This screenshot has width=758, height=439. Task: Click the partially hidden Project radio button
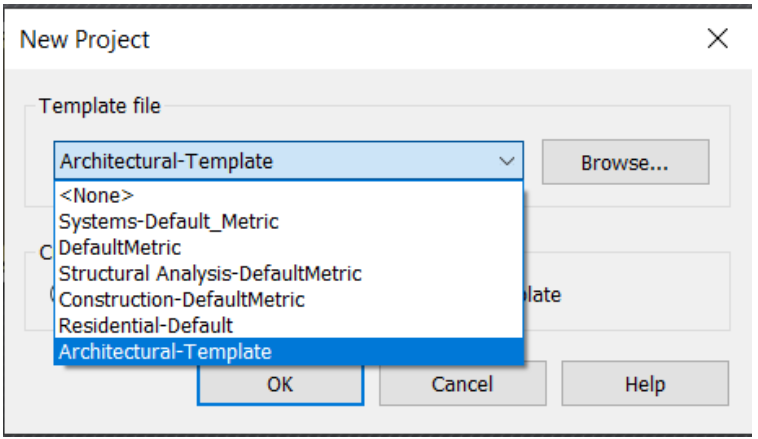(x=52, y=294)
